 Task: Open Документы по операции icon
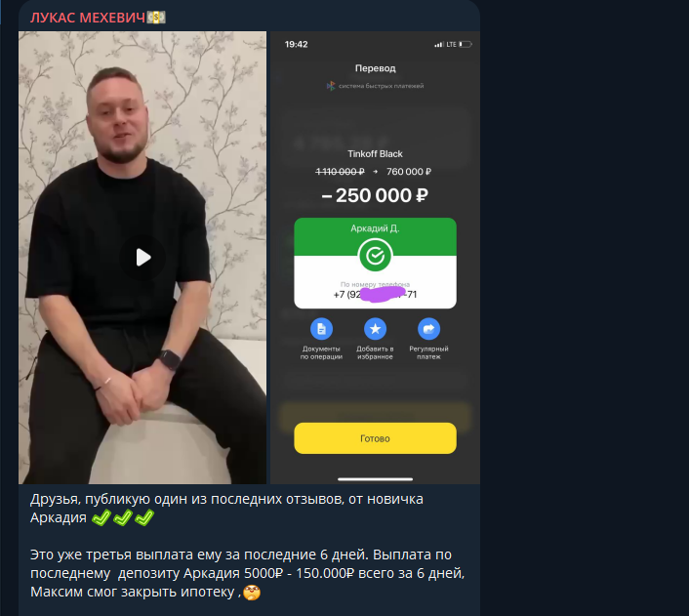click(x=321, y=329)
